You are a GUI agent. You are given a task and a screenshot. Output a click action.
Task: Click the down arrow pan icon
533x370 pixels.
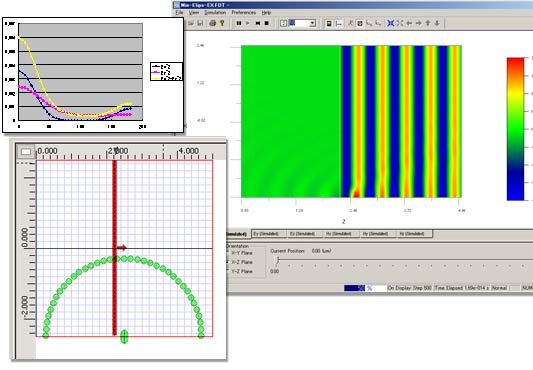(x=437, y=23)
